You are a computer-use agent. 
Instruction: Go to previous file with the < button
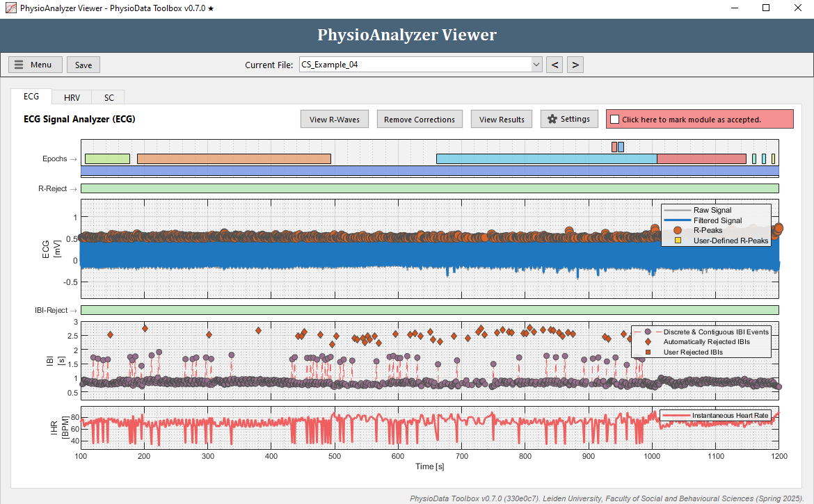pos(554,65)
